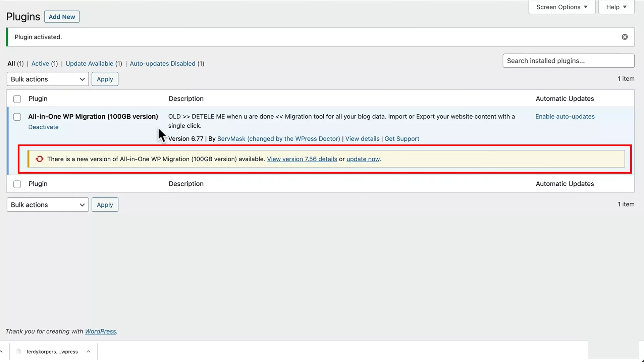Click the top Apply button
This screenshot has width=644, height=362.
(105, 79)
